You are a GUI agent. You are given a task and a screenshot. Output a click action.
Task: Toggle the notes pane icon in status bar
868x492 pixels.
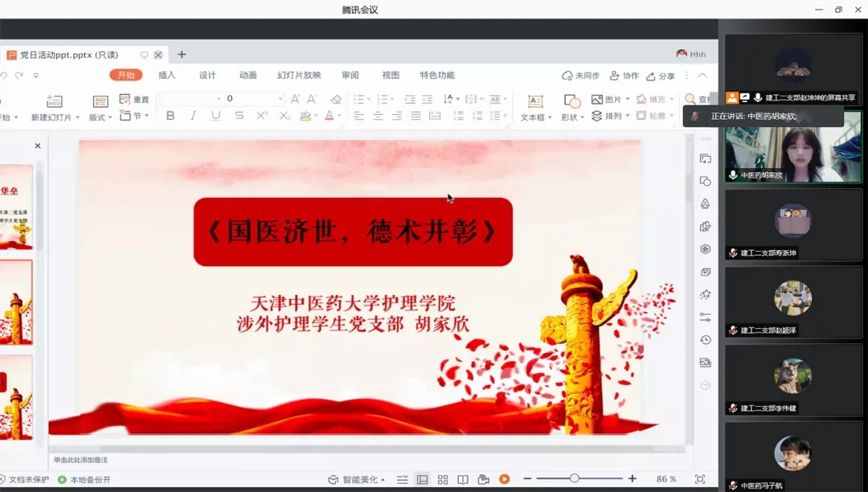(x=403, y=479)
